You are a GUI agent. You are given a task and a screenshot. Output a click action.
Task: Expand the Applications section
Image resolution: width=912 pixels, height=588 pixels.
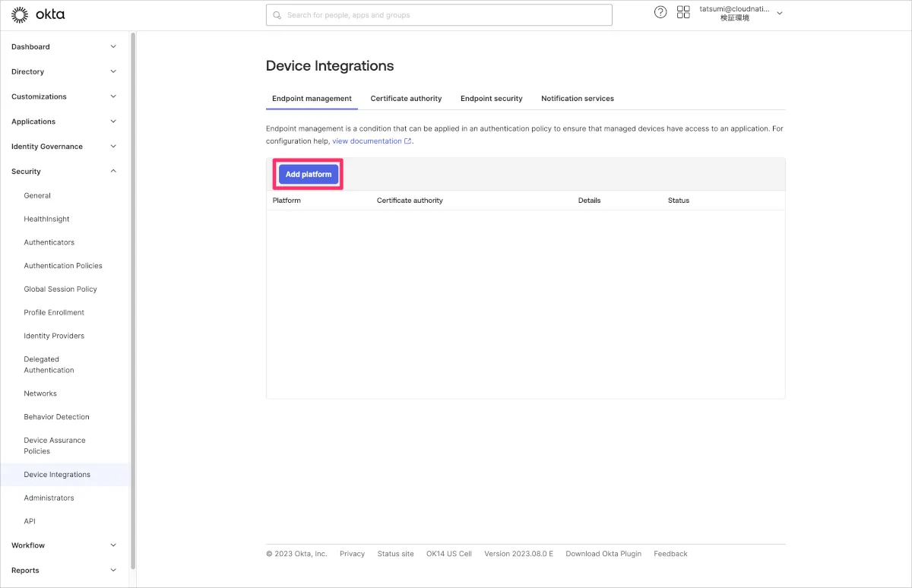coord(113,122)
